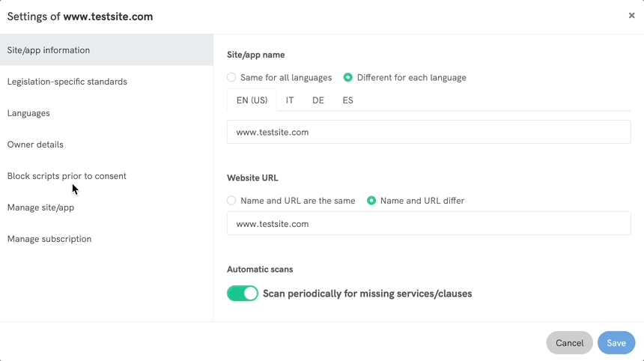Click the Site/app name text field
This screenshot has width=644, height=361.
click(x=428, y=133)
